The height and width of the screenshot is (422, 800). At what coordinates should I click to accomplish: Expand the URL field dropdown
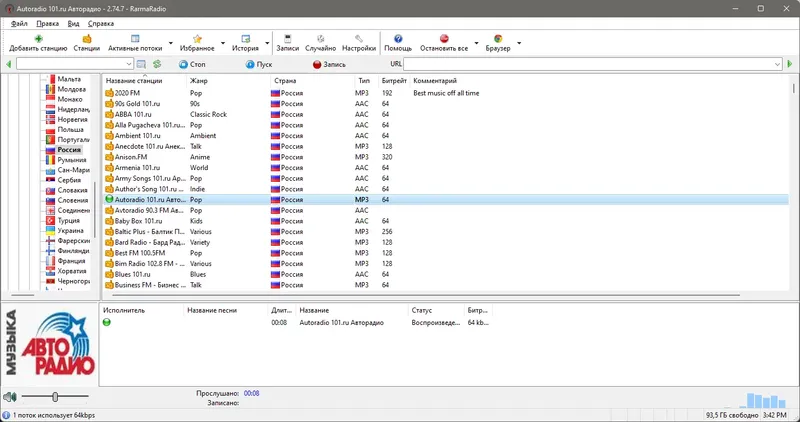click(x=778, y=64)
